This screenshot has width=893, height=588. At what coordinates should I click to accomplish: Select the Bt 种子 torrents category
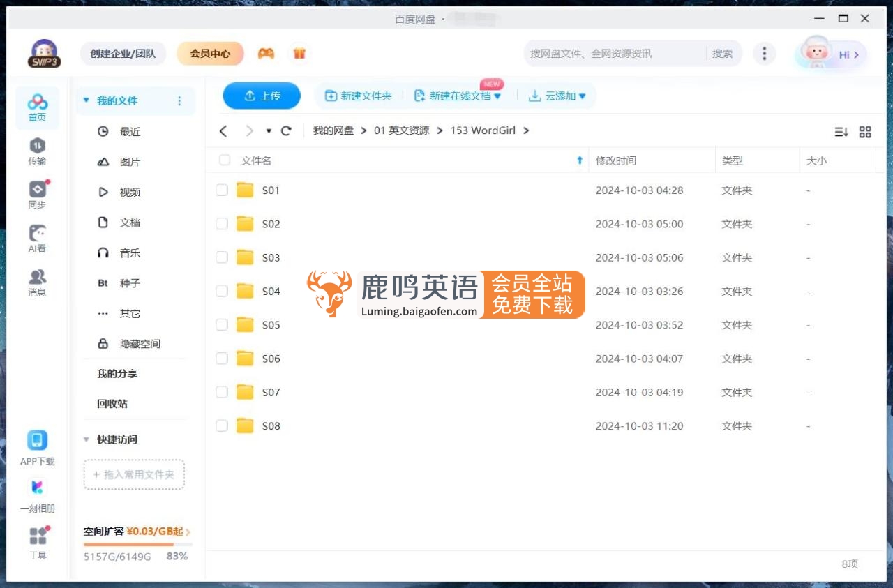[129, 282]
